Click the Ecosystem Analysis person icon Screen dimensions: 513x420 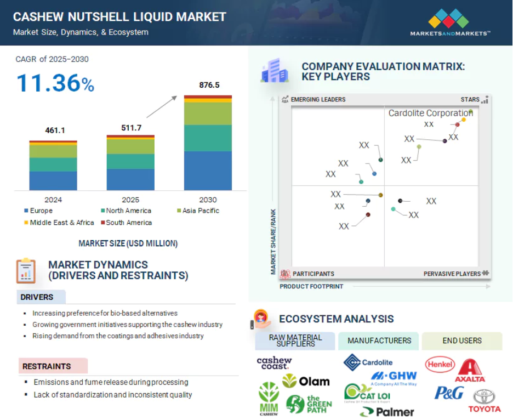pos(261,319)
